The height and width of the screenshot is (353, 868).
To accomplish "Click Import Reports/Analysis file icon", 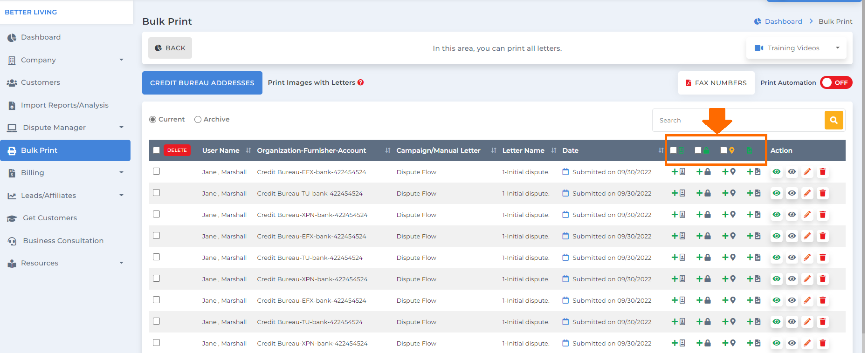I will 12,106.
